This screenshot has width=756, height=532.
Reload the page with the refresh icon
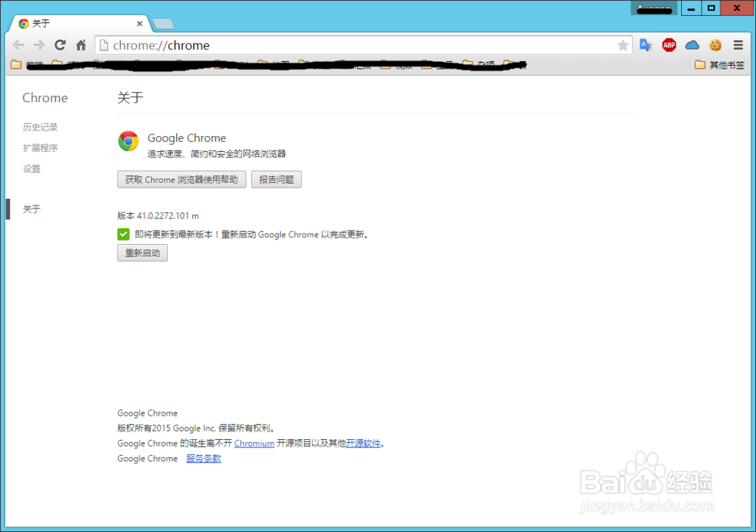[x=60, y=45]
